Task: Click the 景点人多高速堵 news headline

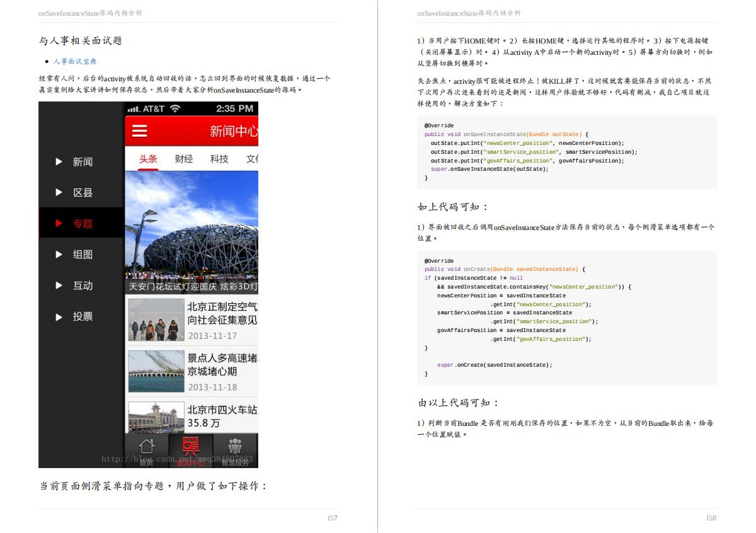Action: 222,365
